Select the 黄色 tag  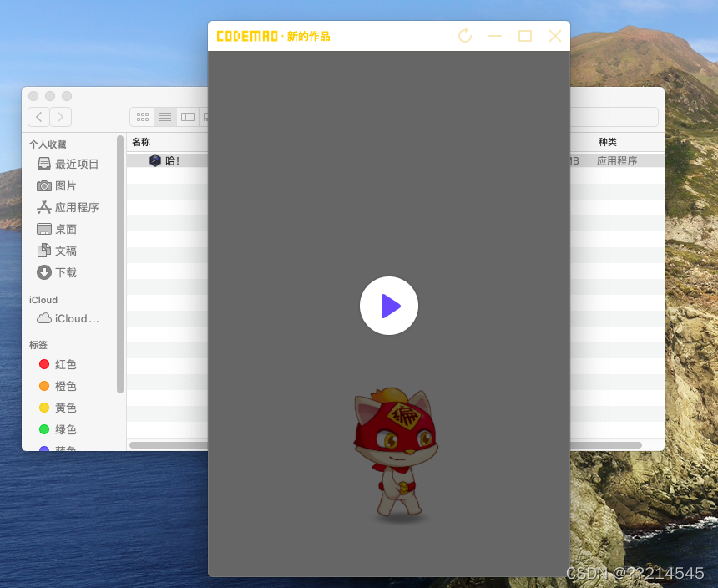click(x=58, y=408)
